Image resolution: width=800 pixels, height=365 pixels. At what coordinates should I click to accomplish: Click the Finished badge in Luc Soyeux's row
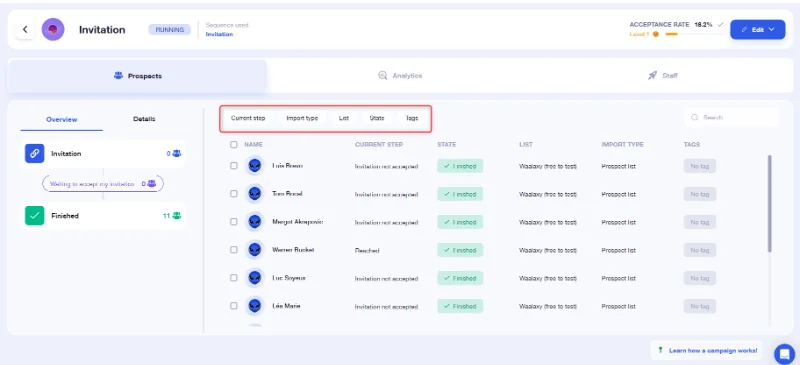click(460, 278)
